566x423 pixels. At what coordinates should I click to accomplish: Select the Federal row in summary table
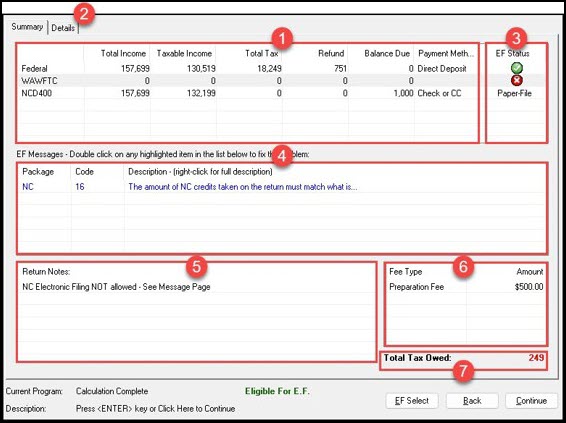coord(248,68)
